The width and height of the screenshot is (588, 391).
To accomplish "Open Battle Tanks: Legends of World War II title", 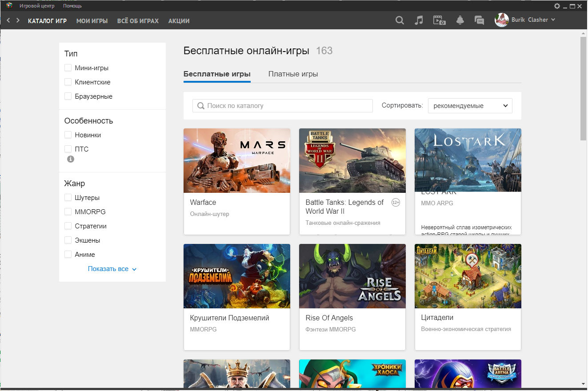I will [x=344, y=207].
